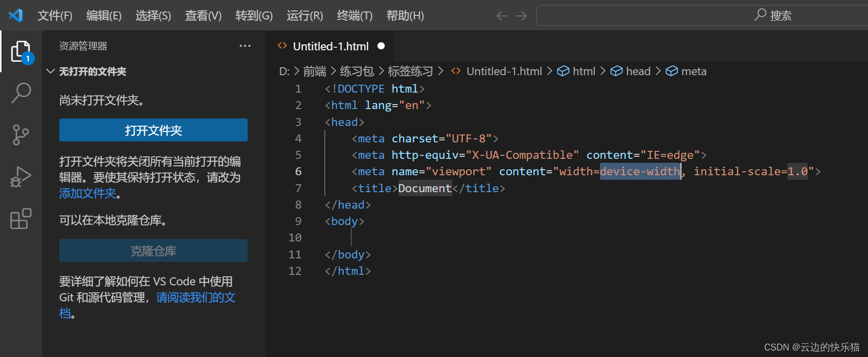The image size is (868, 357).
Task: Collapse the 无打开的文件夹 section
Action: click(x=50, y=71)
